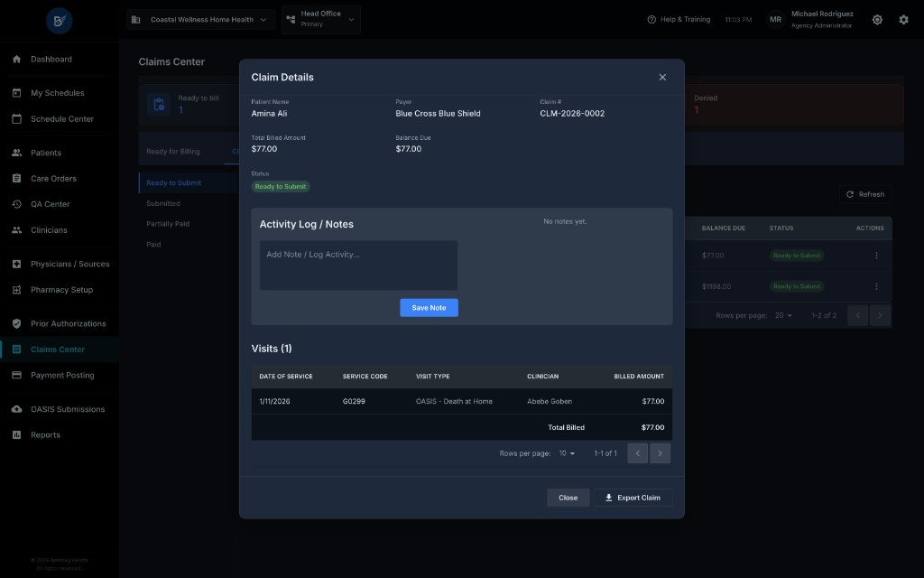Click the Export Claim button
Image resolution: width=924 pixels, height=578 pixels.
(x=633, y=498)
